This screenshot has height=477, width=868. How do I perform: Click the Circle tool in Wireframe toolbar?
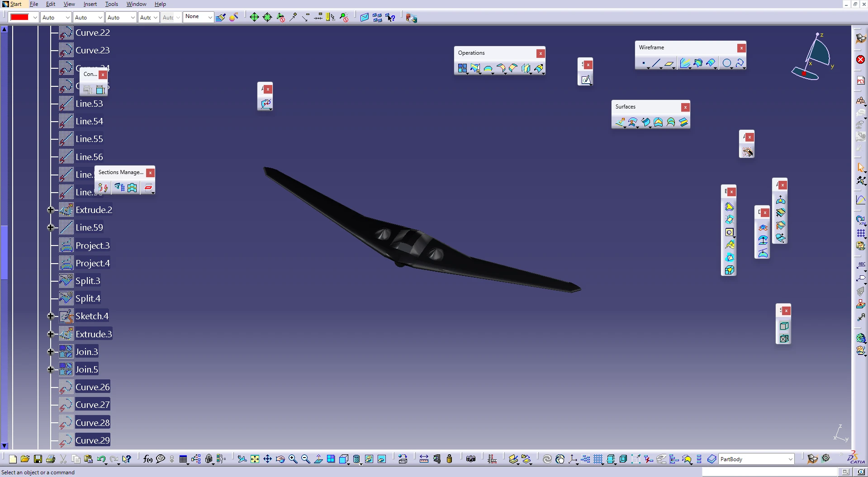[726, 63]
